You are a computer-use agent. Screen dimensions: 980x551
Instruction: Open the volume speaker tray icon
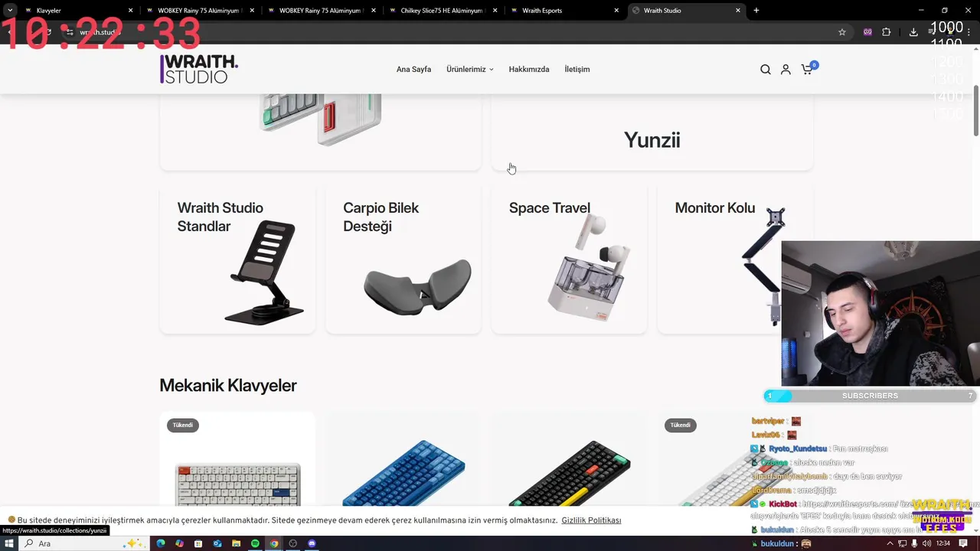[926, 543]
